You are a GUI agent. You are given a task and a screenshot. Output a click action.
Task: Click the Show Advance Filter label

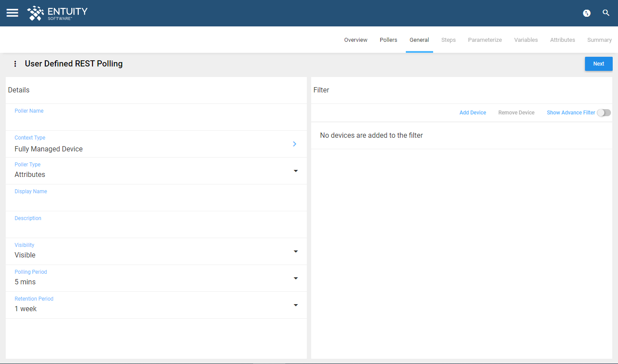click(x=571, y=113)
